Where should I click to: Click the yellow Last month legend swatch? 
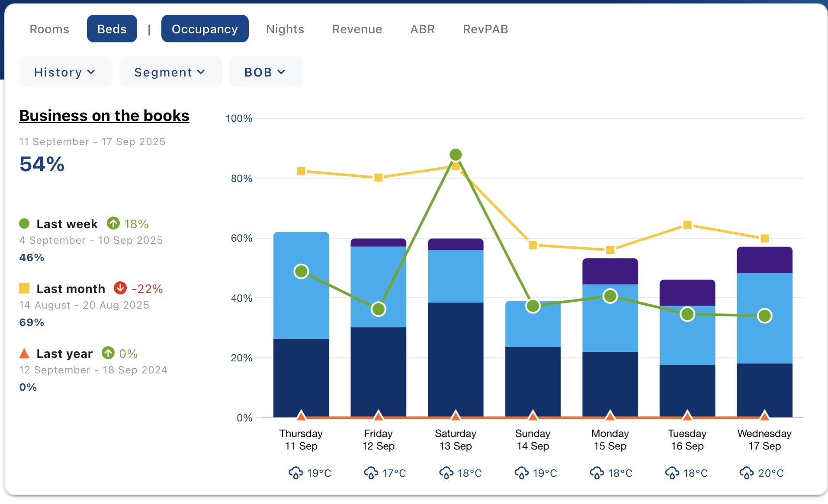click(24, 288)
